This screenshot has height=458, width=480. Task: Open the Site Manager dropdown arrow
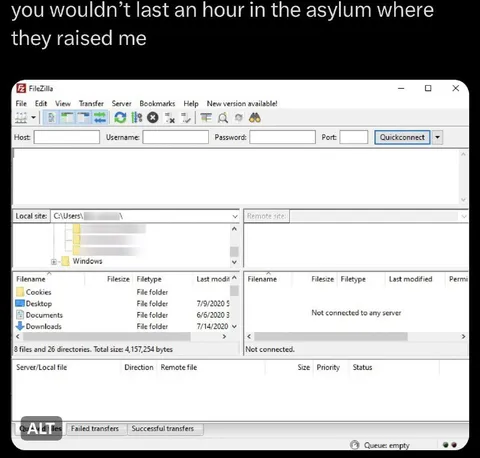(x=33, y=118)
